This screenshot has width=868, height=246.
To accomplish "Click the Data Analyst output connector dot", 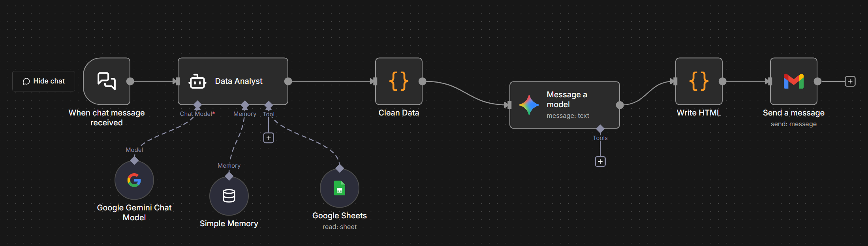I will click(288, 81).
